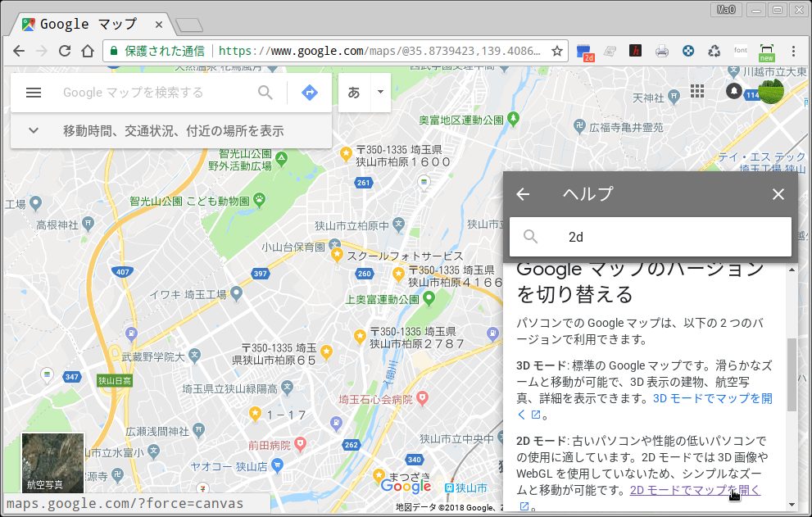This screenshot has width=812, height=517.
Task: Open the Google Maps hamburger menu
Action: point(34,93)
